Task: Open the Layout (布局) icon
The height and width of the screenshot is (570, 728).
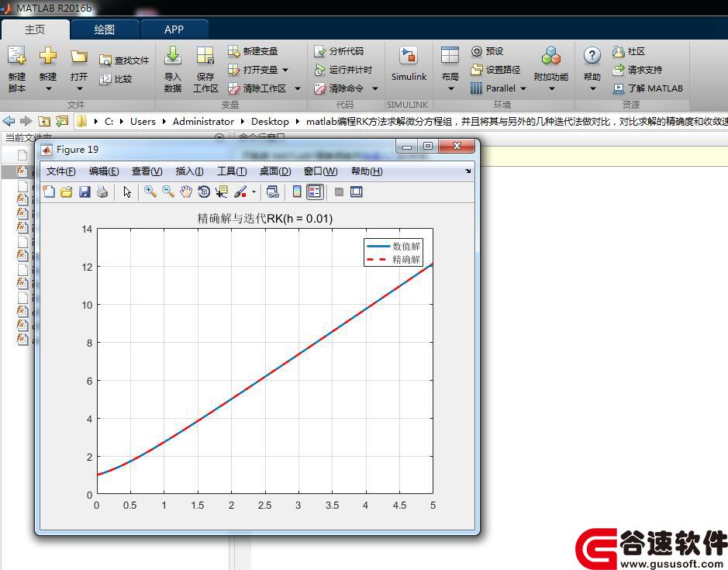Action: pos(450,55)
